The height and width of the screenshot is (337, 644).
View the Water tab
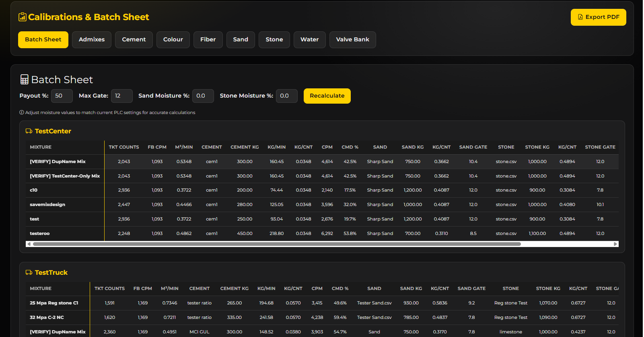pyautogui.click(x=310, y=40)
